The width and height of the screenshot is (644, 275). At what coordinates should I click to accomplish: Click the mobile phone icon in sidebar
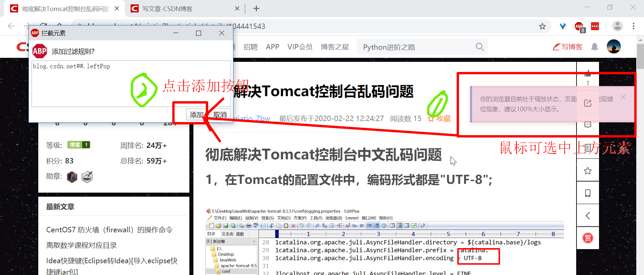point(588,193)
